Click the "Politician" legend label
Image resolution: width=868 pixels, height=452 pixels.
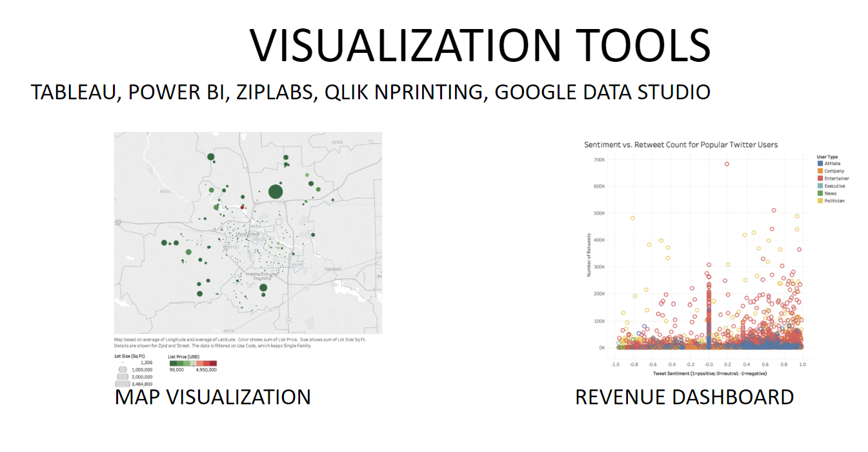835,201
